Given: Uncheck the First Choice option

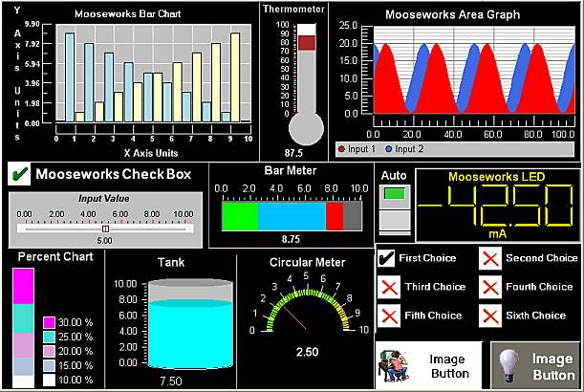Looking at the screenshot, I should [387, 258].
